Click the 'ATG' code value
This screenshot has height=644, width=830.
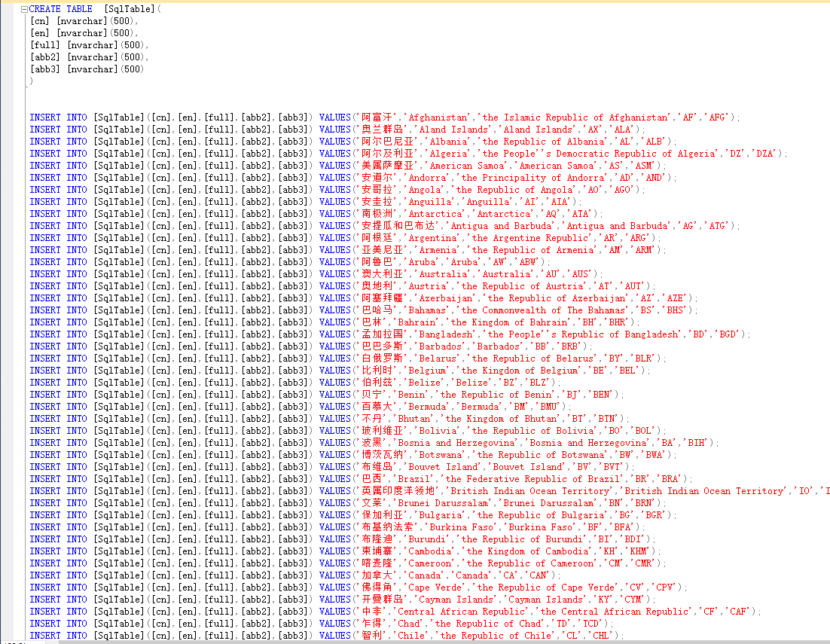pos(717,226)
